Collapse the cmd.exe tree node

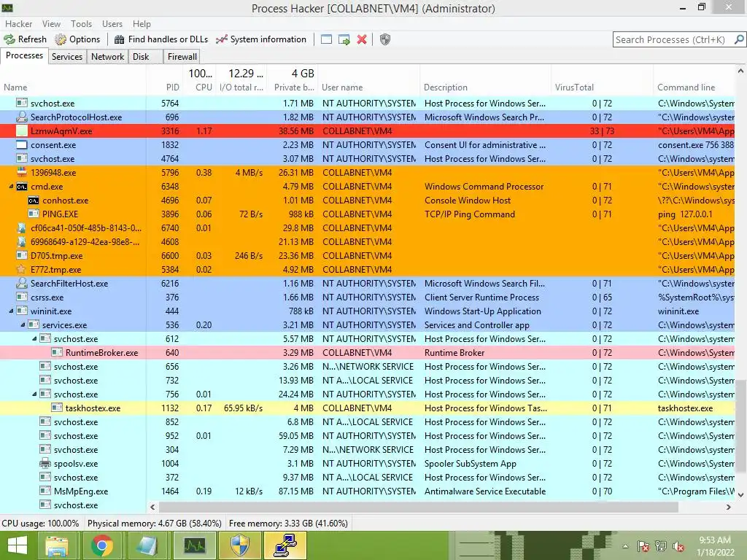click(11, 187)
